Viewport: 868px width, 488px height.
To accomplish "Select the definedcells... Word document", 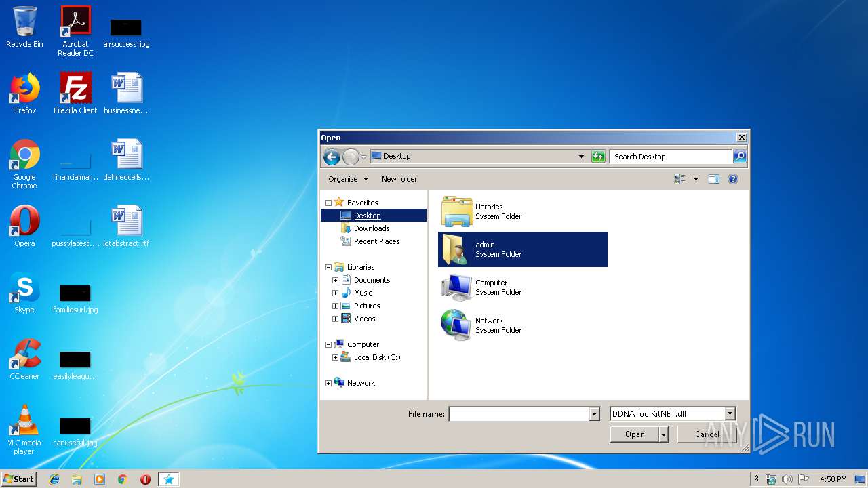I will tap(126, 160).
